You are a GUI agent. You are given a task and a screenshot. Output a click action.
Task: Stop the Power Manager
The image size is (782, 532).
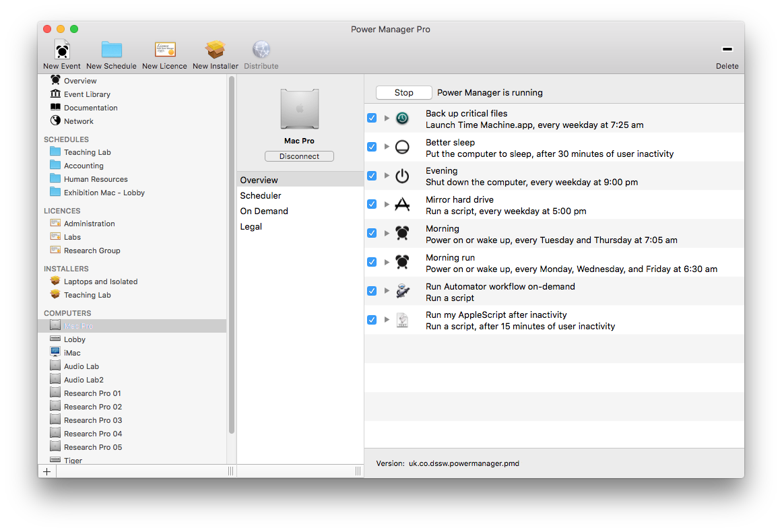[x=404, y=92]
